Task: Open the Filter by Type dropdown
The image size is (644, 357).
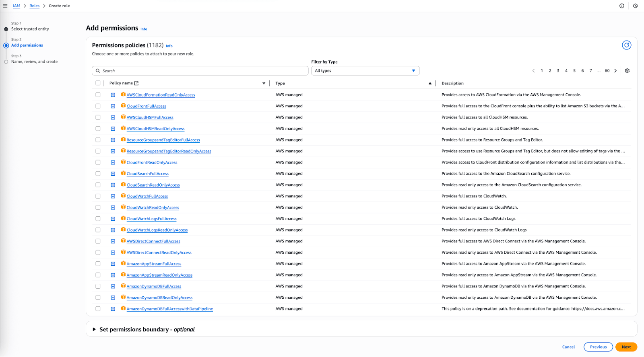Action: pos(365,71)
